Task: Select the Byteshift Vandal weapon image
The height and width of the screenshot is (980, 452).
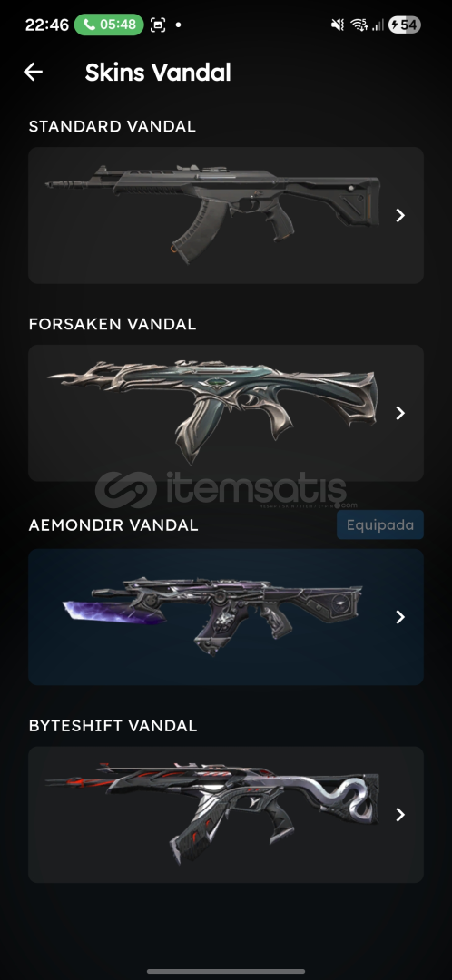Action: [212, 812]
